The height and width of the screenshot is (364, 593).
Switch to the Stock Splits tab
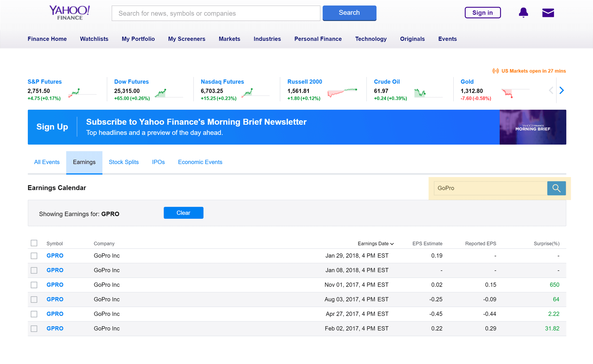(124, 162)
